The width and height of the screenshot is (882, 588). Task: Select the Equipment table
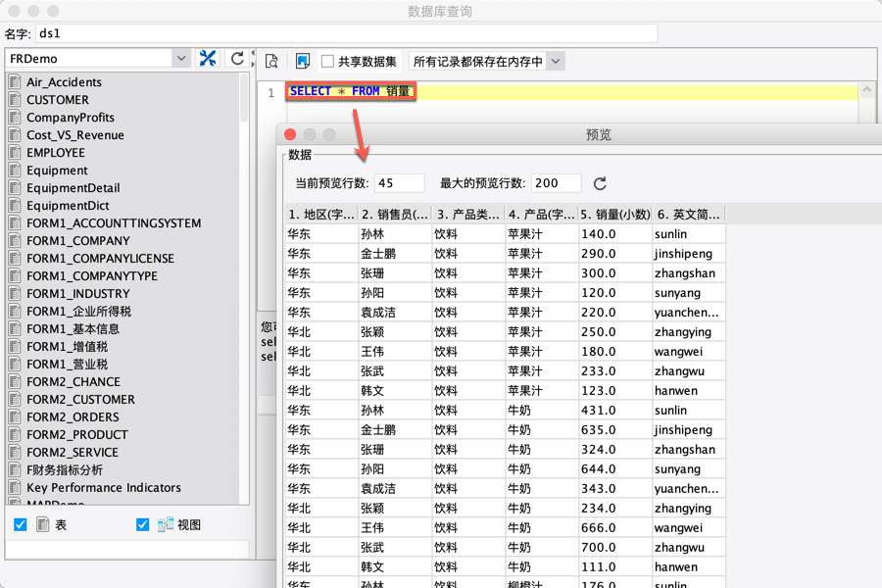click(58, 170)
